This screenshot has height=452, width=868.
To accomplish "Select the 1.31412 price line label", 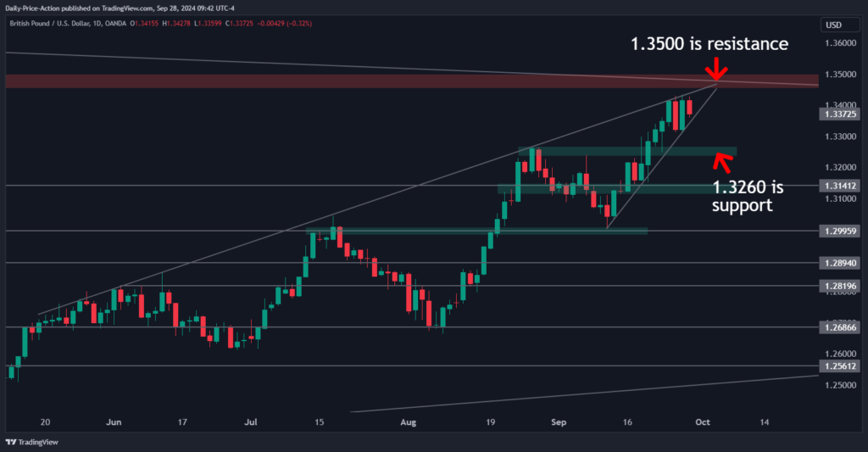I will tap(839, 186).
